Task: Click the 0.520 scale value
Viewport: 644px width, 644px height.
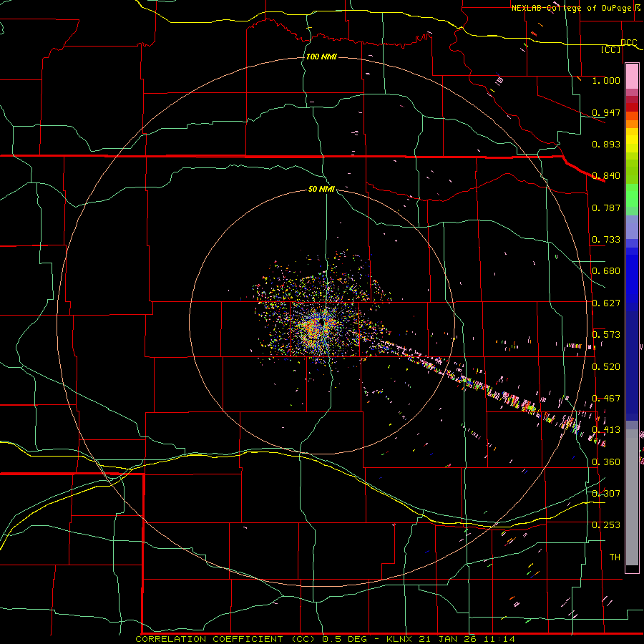Action: [x=606, y=367]
